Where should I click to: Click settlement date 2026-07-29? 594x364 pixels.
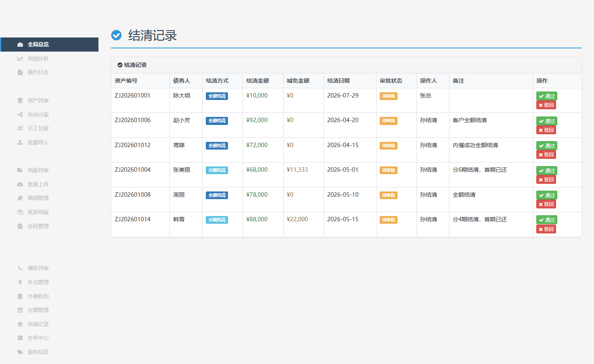[343, 96]
